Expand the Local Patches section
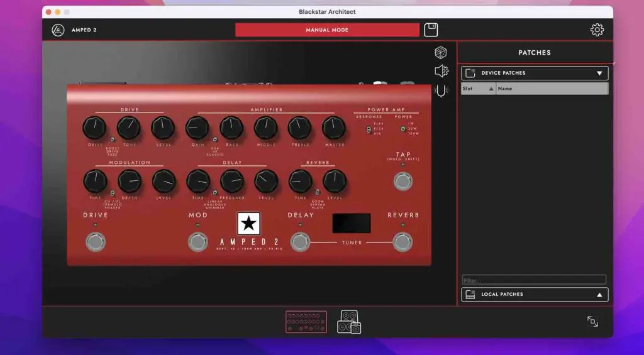 click(599, 295)
